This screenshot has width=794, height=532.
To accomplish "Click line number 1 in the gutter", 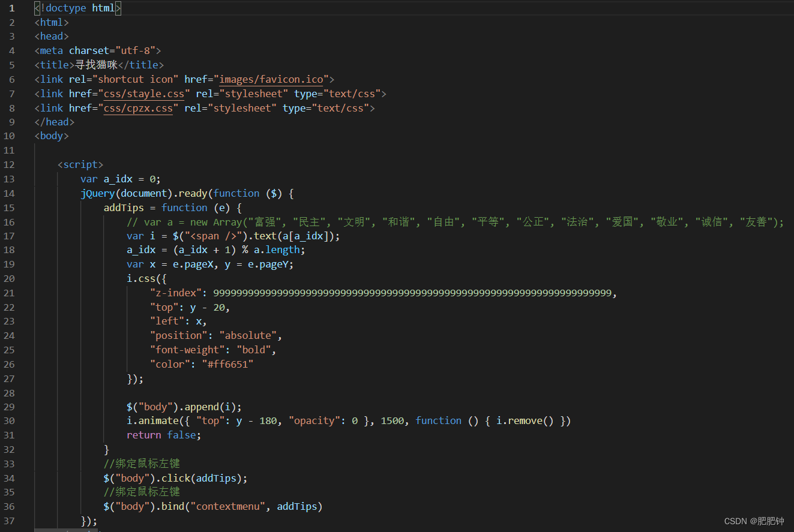I will click(12, 8).
